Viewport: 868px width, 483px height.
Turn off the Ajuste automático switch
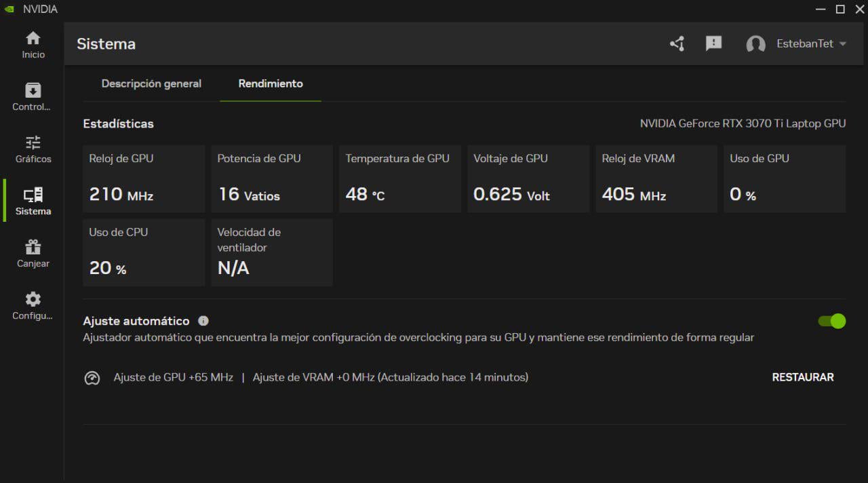coord(832,321)
